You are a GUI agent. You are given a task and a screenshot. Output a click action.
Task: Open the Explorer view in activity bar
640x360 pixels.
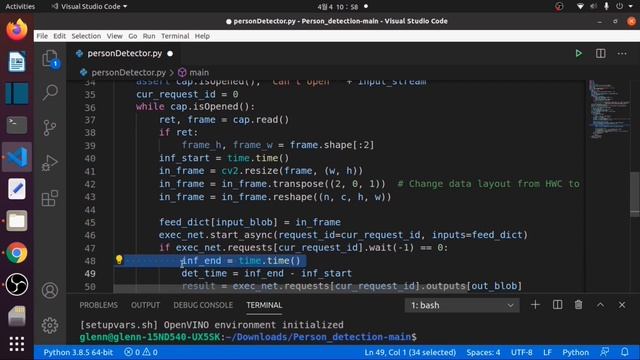(x=50, y=58)
